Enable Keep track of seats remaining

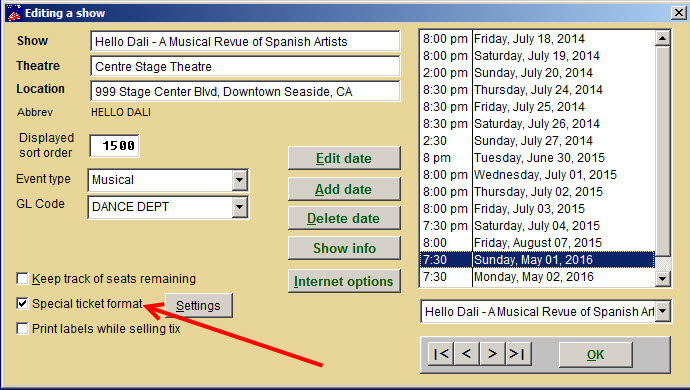click(22, 279)
